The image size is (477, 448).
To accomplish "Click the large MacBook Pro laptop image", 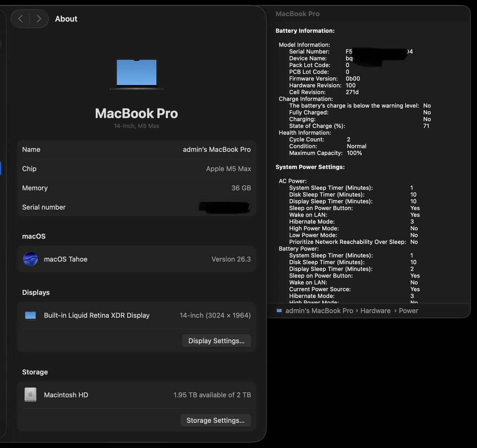I will pyautogui.click(x=137, y=74).
